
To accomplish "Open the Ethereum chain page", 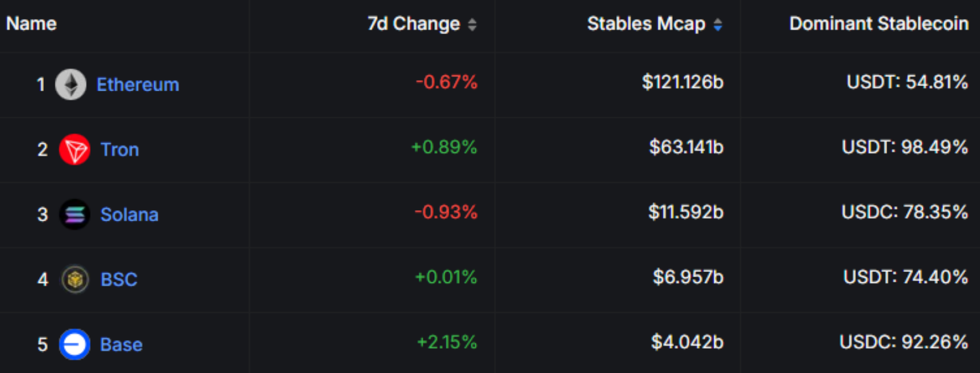I will click(x=138, y=84).
